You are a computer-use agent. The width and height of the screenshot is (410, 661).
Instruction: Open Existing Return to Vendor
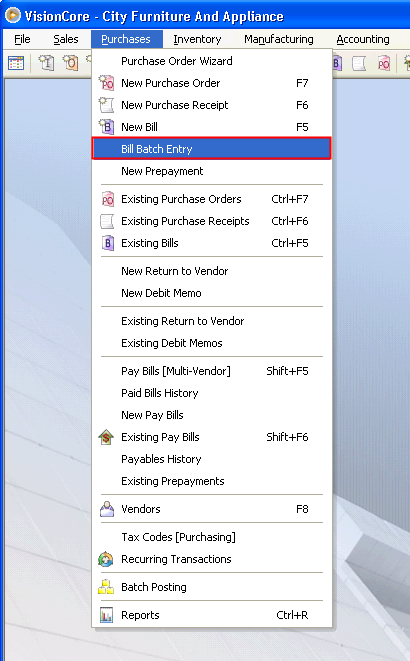[x=212, y=321]
